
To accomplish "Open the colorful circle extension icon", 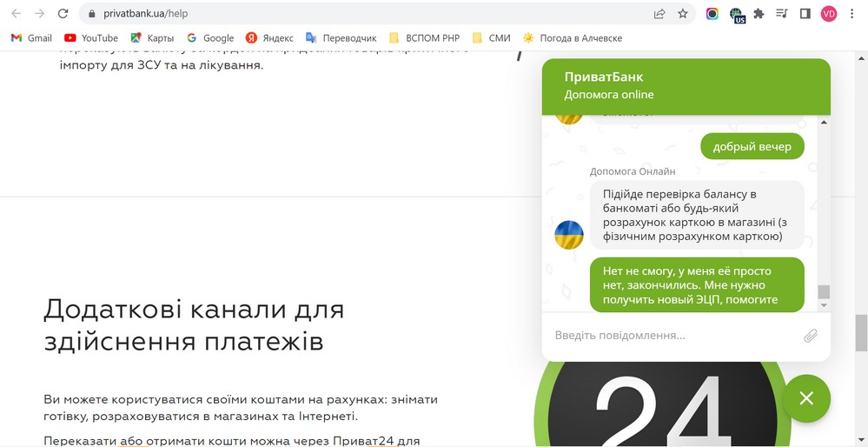I will point(712,14).
